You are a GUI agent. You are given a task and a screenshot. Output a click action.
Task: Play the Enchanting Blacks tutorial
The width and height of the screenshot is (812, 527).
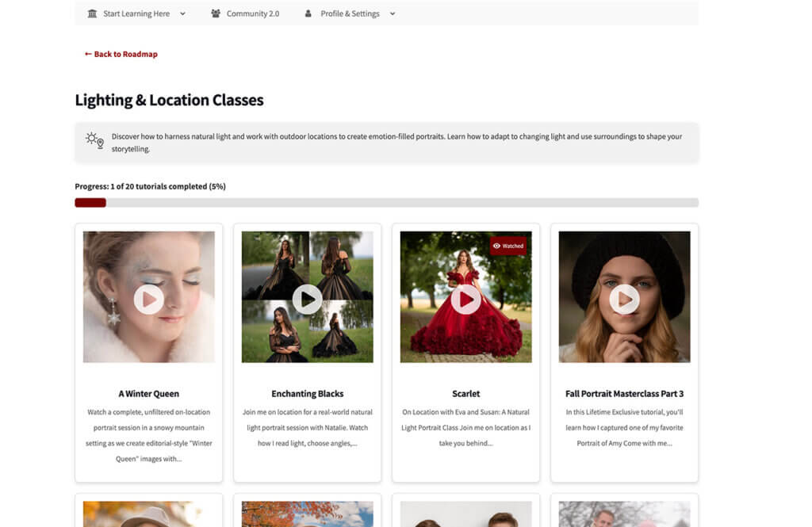click(x=307, y=299)
